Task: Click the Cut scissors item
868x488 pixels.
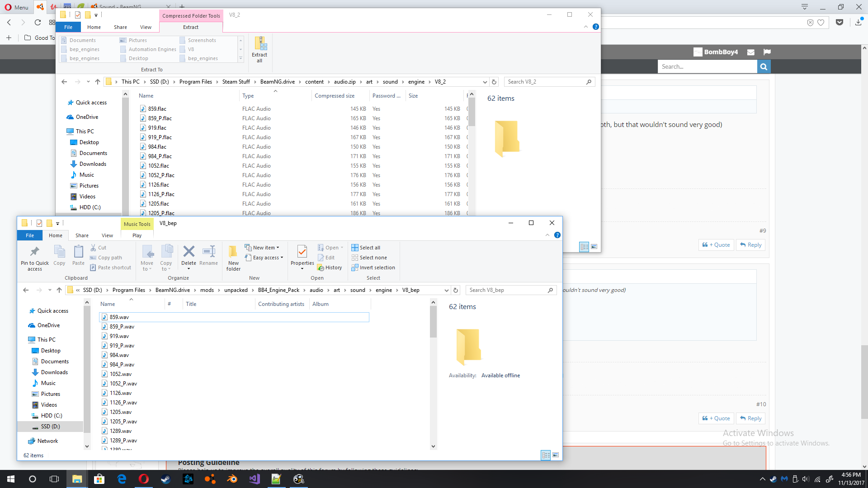Action: 98,248
